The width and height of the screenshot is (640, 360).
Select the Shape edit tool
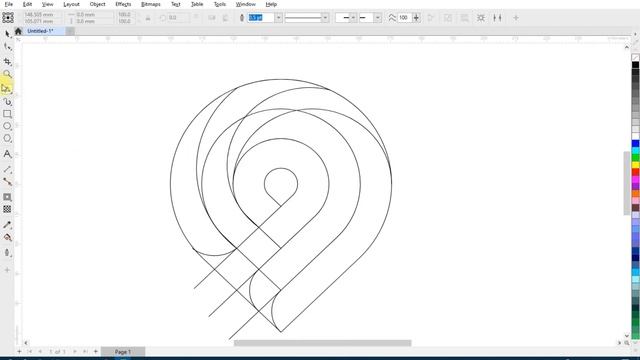pos(7,47)
